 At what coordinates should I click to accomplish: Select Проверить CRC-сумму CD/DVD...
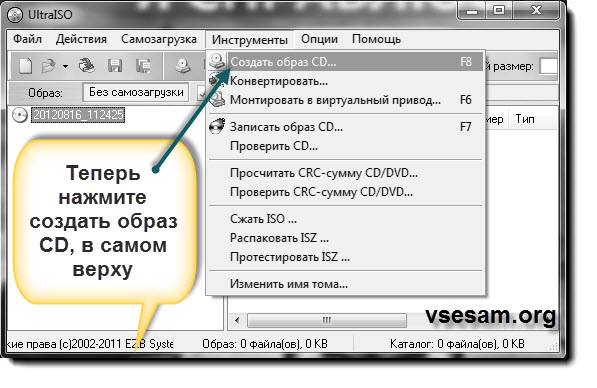[x=346, y=192]
